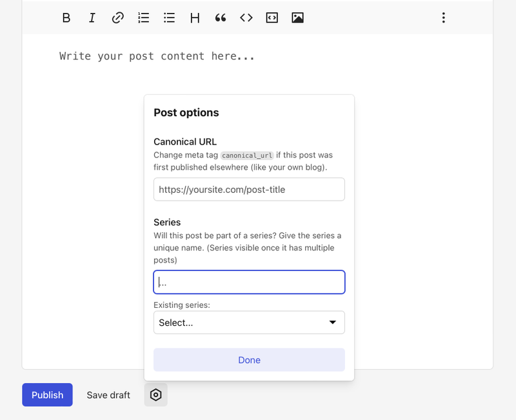
Task: Toggle italic formatting in the toolbar
Action: [92, 18]
